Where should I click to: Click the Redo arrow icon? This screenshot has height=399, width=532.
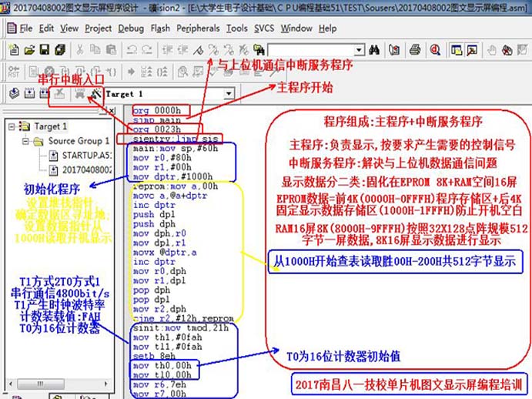[x=147, y=50]
